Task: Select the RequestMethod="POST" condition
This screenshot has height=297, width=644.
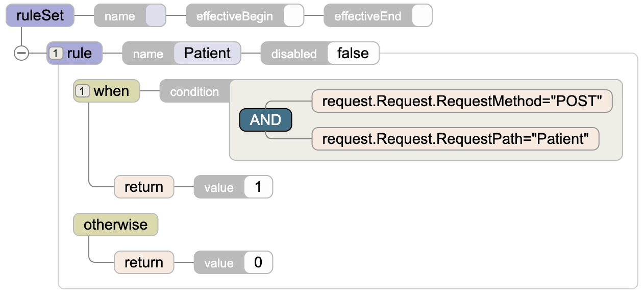Action: click(462, 101)
